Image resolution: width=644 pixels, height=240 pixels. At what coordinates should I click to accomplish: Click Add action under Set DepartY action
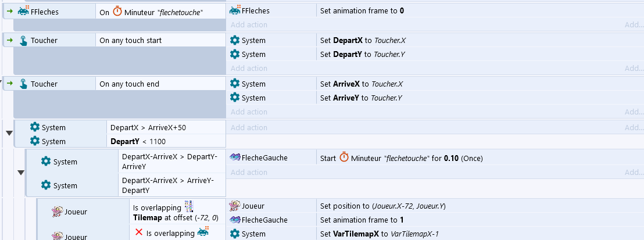(249, 68)
